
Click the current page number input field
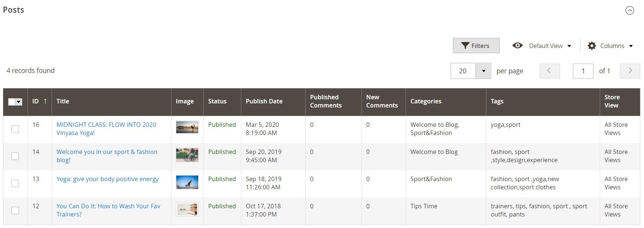pyautogui.click(x=583, y=71)
